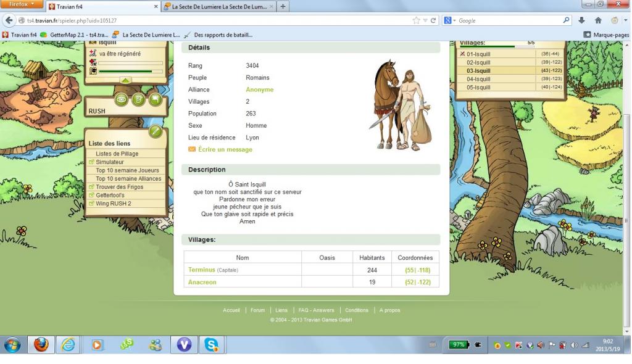Click the hero experience progress bar
The width and height of the screenshot is (632, 364).
click(131, 72)
